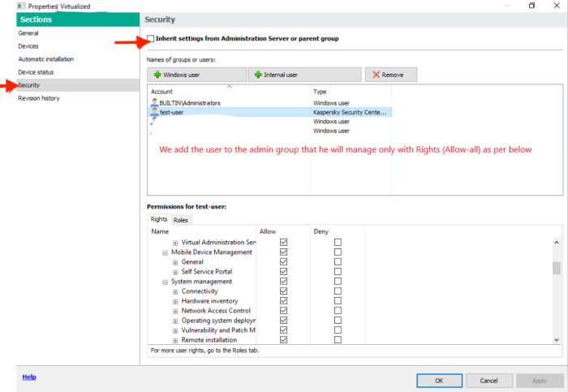Click the Apply button
The height and width of the screenshot is (392, 568).
[540, 381]
